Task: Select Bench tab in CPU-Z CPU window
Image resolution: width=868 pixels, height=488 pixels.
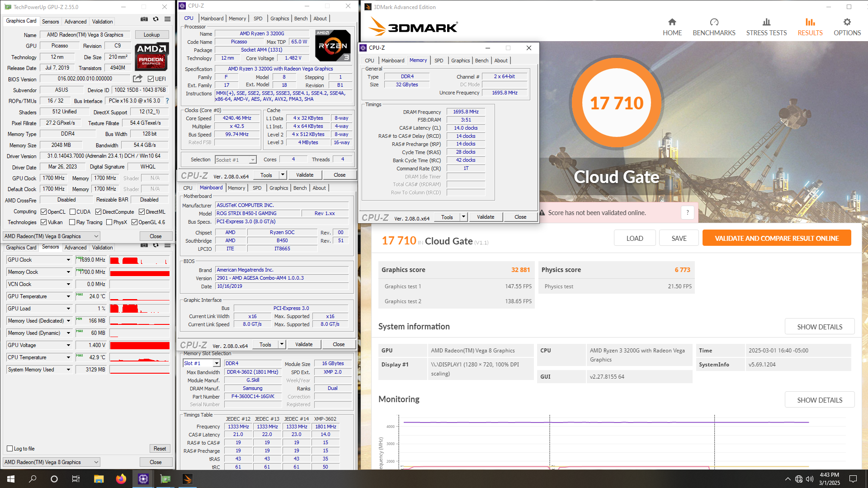Action: [x=301, y=19]
